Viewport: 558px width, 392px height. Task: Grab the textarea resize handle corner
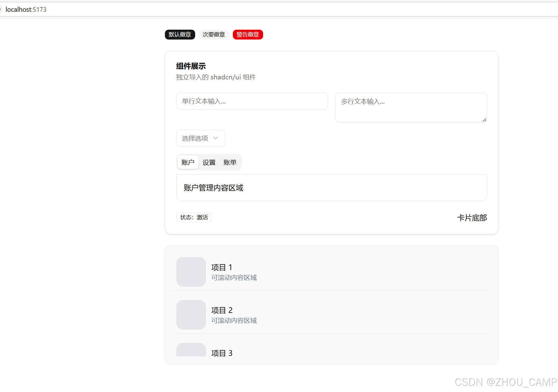484,120
